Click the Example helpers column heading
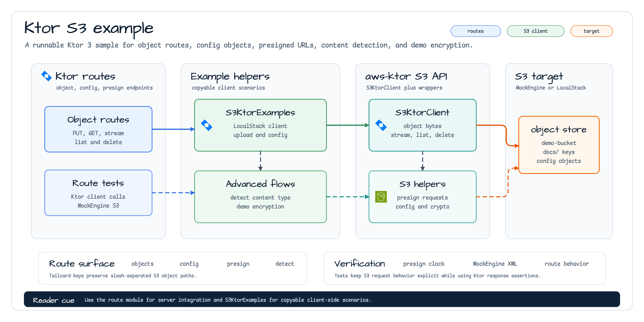Screen dimensions: 644x322 [230, 76]
